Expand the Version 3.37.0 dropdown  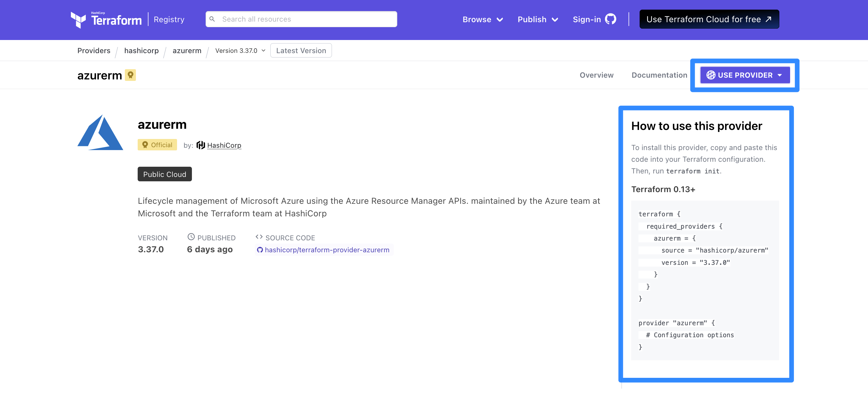240,51
